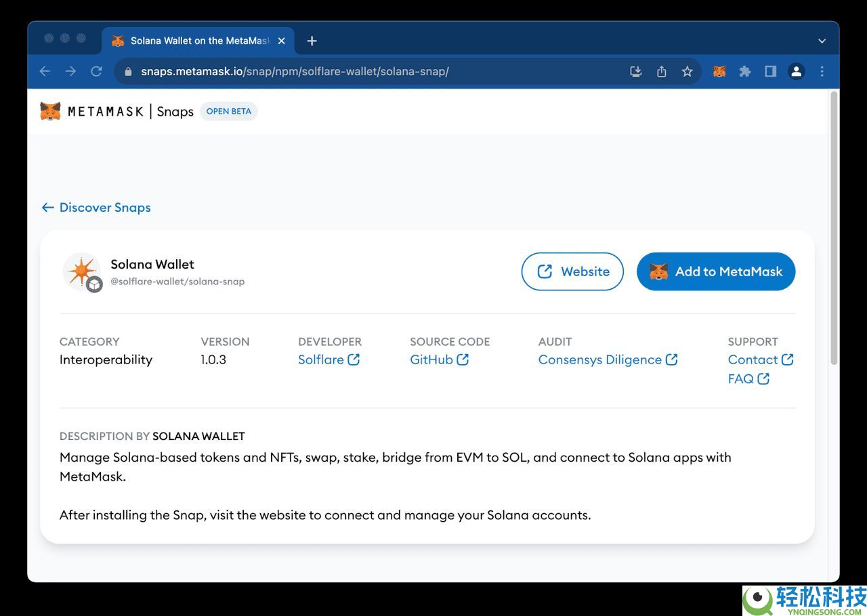Click the share page icon

pyautogui.click(x=662, y=71)
